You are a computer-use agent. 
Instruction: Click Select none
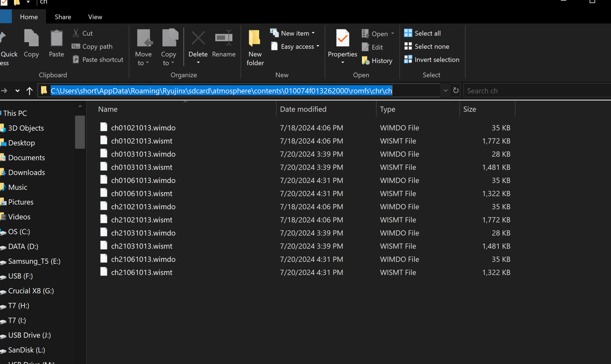[x=426, y=46]
